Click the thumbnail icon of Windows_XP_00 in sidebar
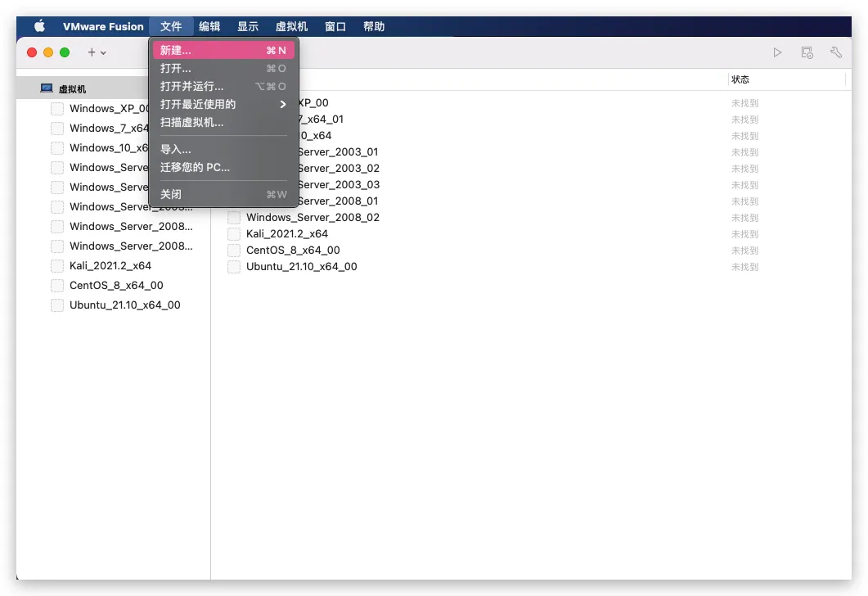 (x=57, y=109)
